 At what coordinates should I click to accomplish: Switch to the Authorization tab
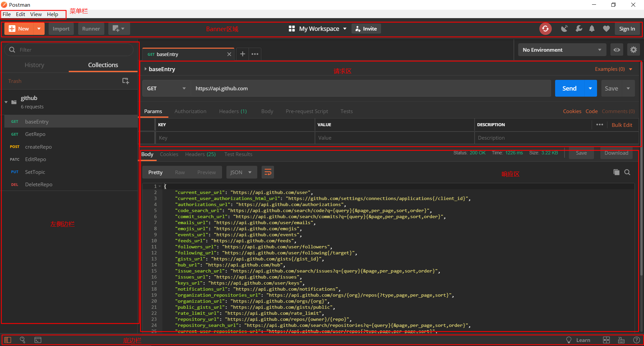191,111
